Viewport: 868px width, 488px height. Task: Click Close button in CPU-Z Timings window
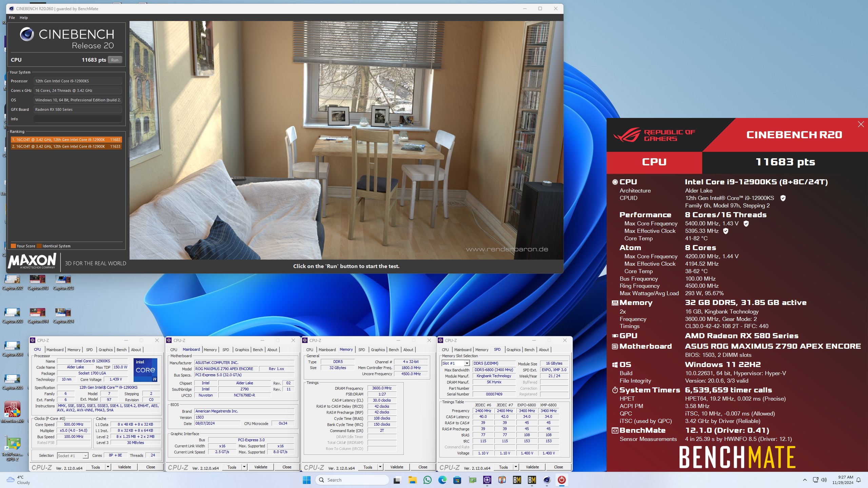(x=423, y=467)
